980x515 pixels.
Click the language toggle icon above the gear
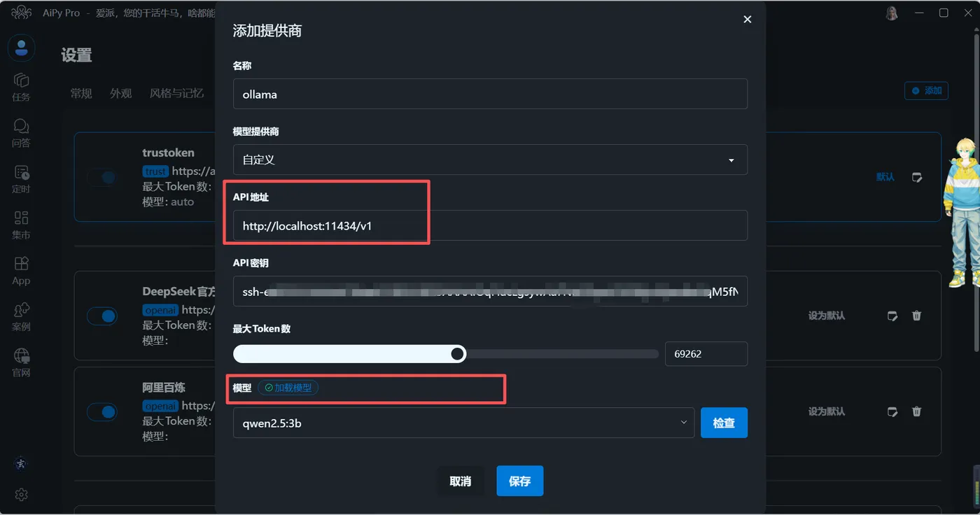[x=22, y=464]
